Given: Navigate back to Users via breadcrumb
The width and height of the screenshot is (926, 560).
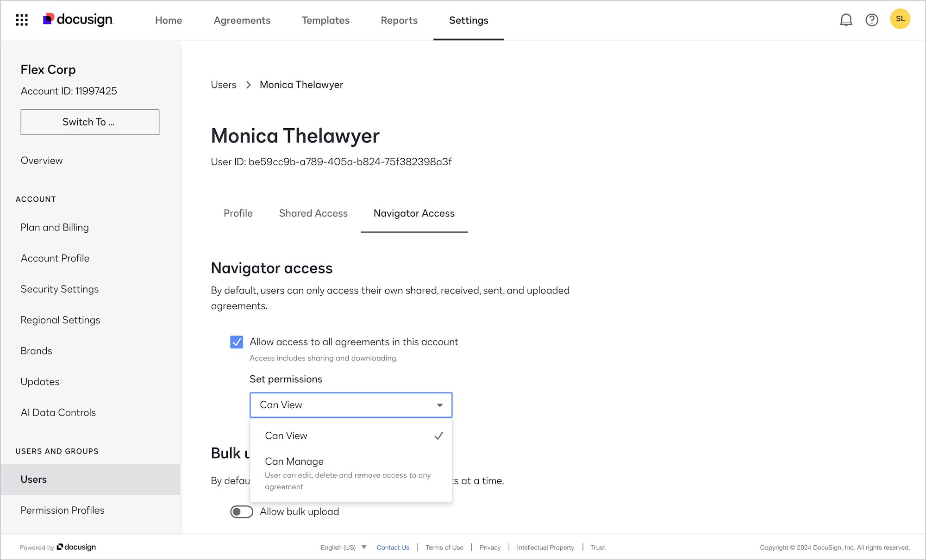Looking at the screenshot, I should tap(223, 84).
